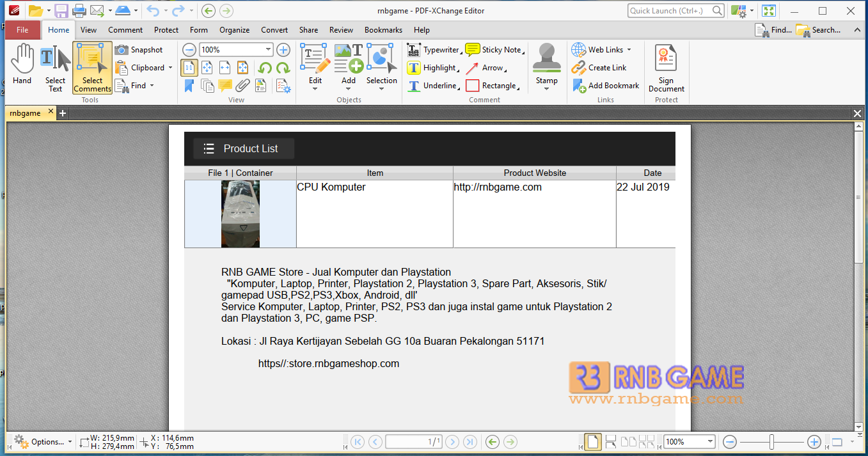The height and width of the screenshot is (456, 868).
Task: Open the Bookmarks ribbon tab
Action: pos(383,30)
